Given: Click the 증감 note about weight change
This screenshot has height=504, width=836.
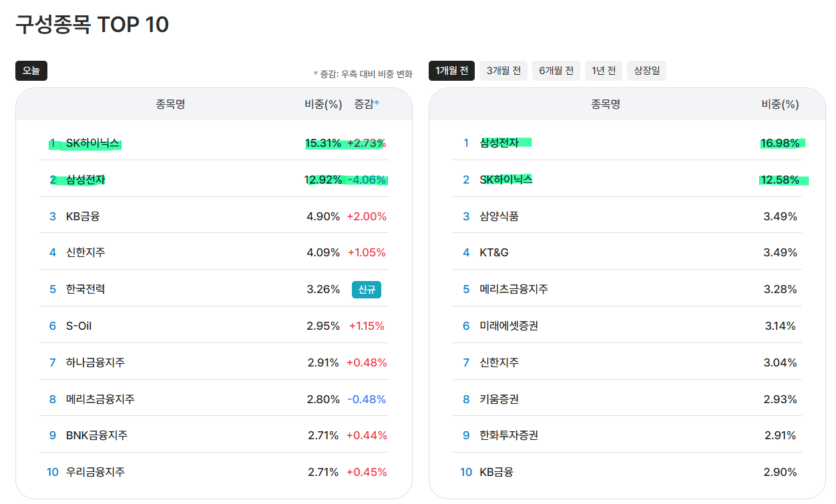Looking at the screenshot, I should tap(363, 74).
